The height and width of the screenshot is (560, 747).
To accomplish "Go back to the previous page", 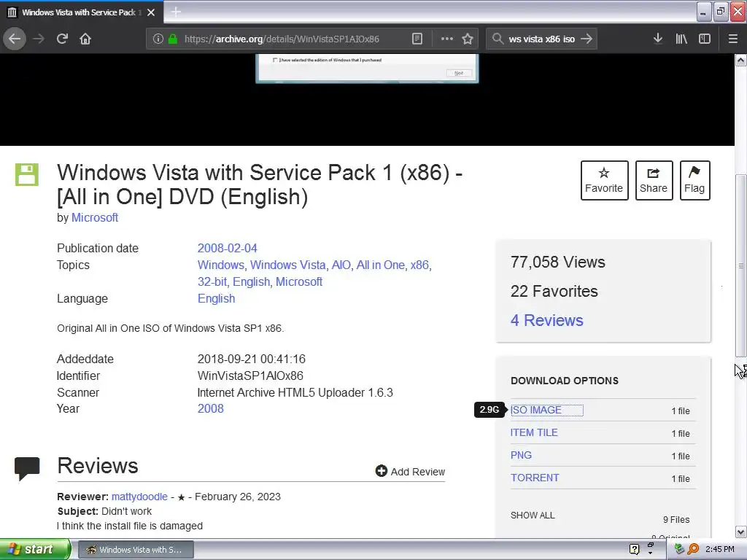I will [x=15, y=39].
